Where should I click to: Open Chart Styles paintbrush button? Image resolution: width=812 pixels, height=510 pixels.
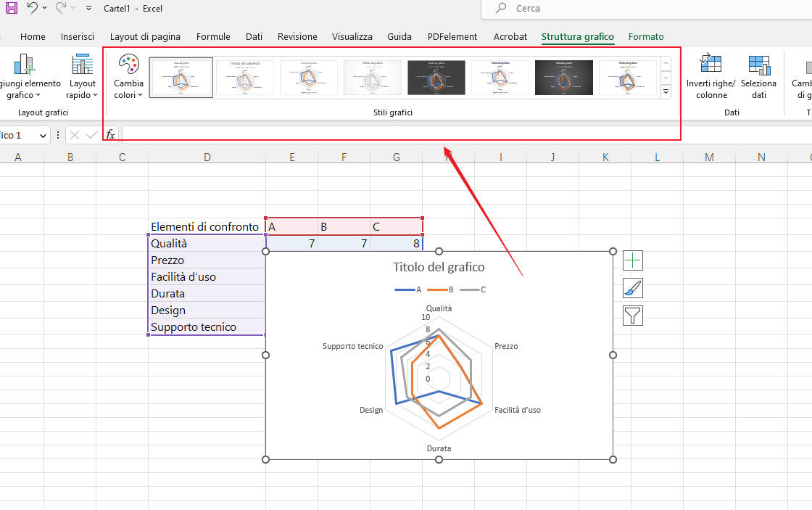click(x=633, y=288)
